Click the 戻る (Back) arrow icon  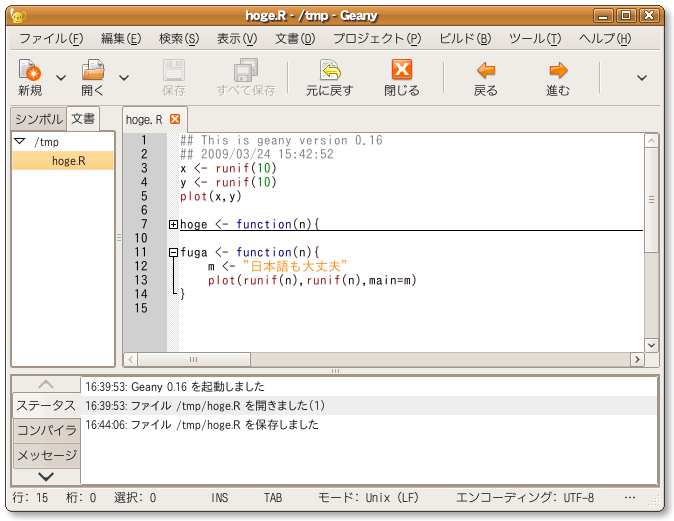(486, 71)
